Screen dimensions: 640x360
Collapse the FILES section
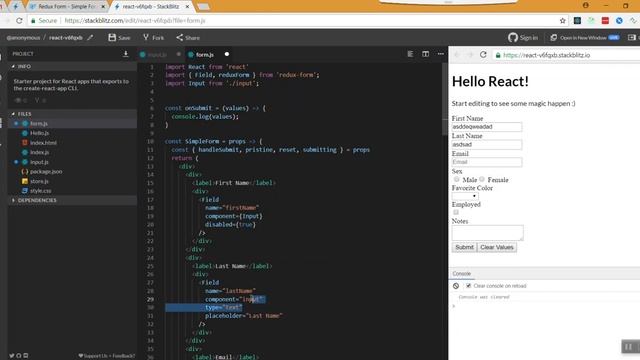[13, 114]
